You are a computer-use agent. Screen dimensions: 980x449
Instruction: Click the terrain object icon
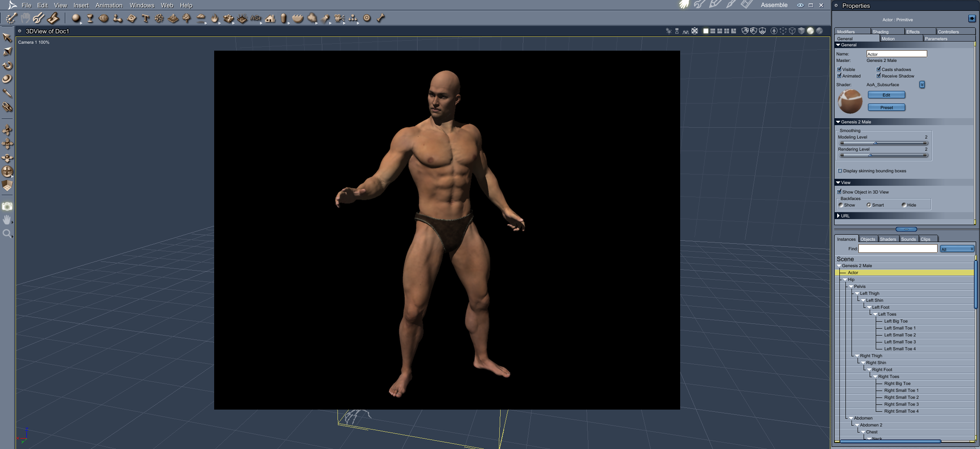[173, 18]
